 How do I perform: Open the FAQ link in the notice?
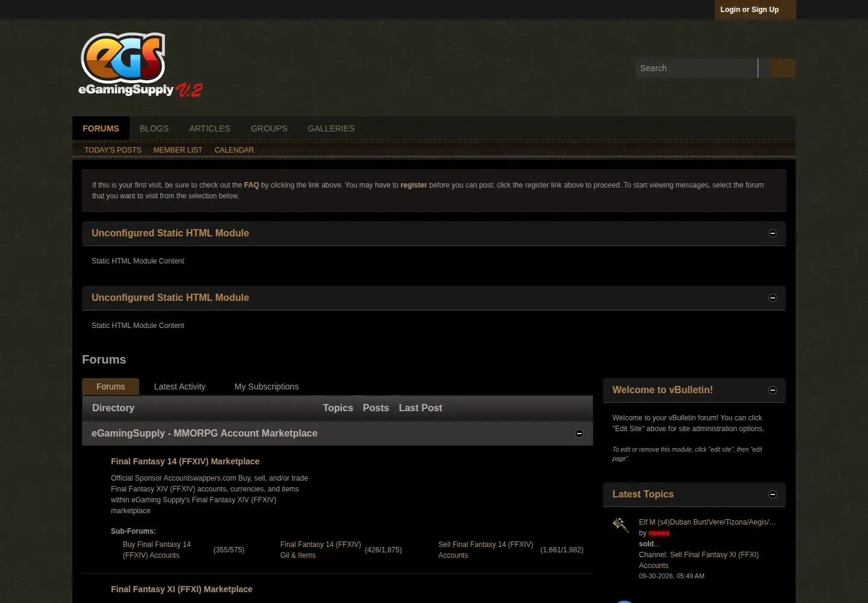point(251,185)
